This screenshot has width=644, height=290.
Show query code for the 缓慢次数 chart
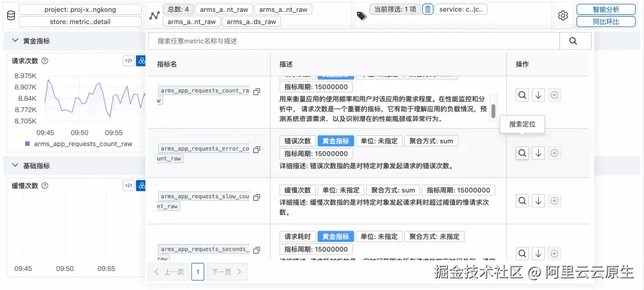tap(129, 185)
